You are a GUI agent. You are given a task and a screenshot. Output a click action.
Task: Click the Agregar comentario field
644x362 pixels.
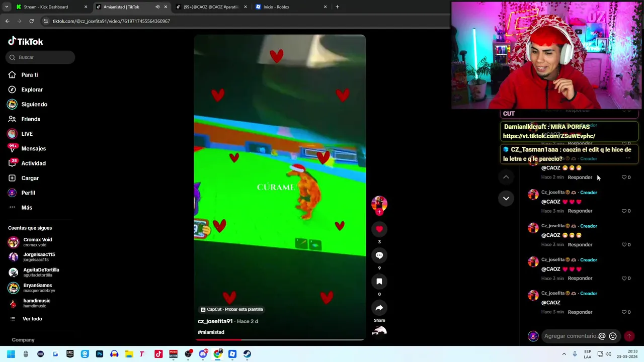pos(570,336)
